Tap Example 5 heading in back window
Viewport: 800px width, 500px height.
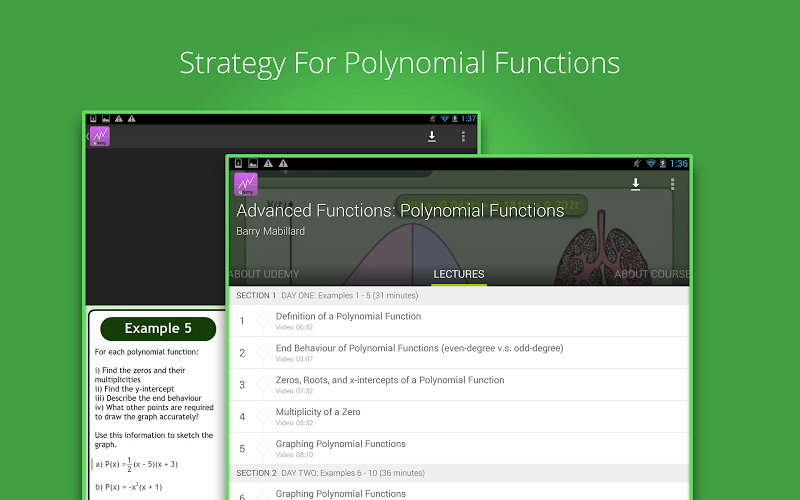click(x=158, y=329)
